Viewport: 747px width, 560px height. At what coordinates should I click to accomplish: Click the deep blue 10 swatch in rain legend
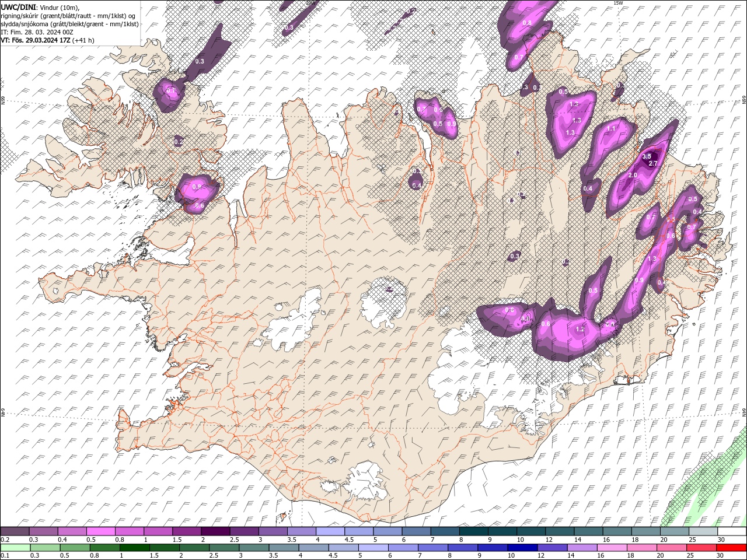[x=522, y=548]
